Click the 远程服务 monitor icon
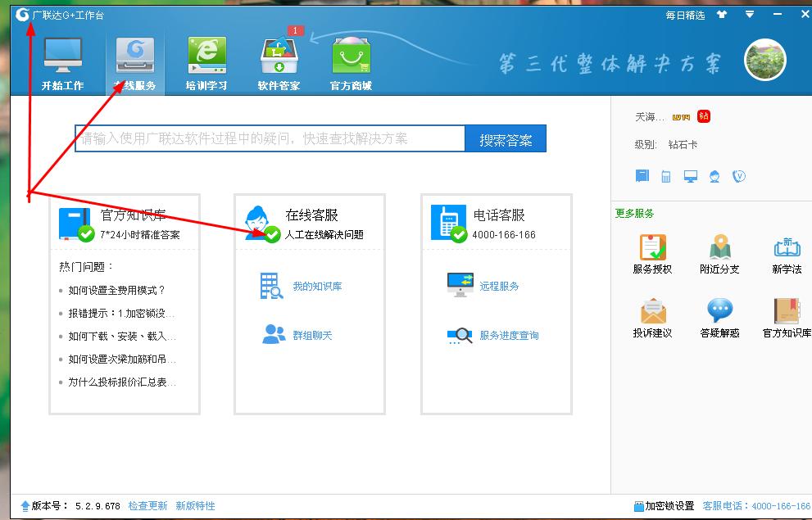The width and height of the screenshot is (812, 520). click(460, 285)
